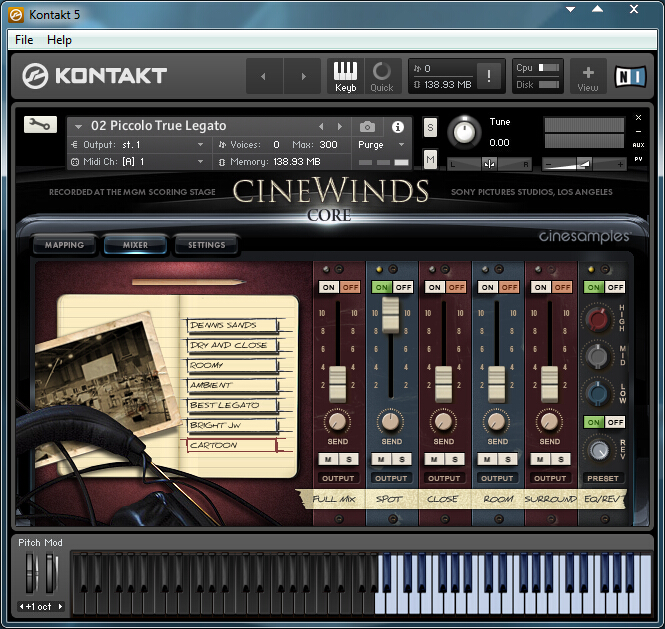
Task: Click the blue LOW EQ knob
Action: 598,392
